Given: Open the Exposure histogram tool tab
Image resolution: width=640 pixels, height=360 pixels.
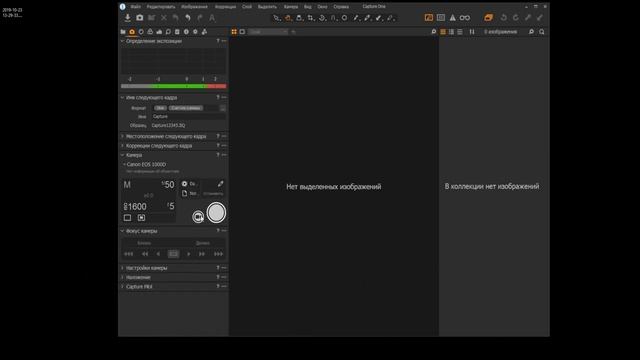Looking at the screenshot, I should pos(159,32).
